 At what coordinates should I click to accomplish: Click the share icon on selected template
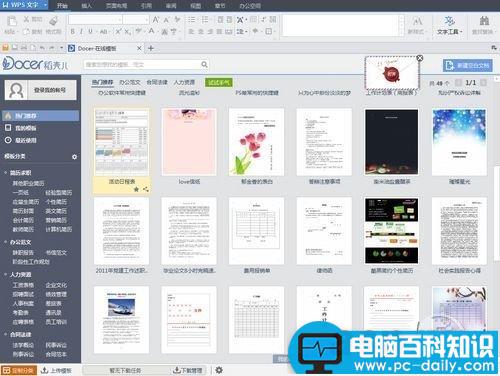[x=146, y=190]
